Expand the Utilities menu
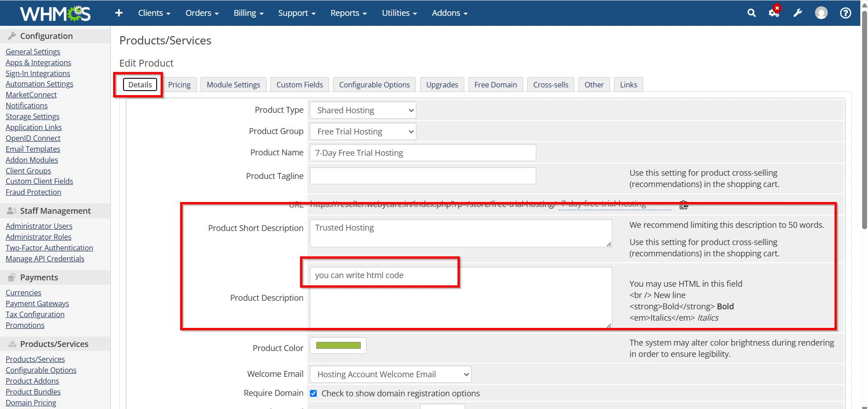Image resolution: width=868 pixels, height=409 pixels. (x=399, y=13)
